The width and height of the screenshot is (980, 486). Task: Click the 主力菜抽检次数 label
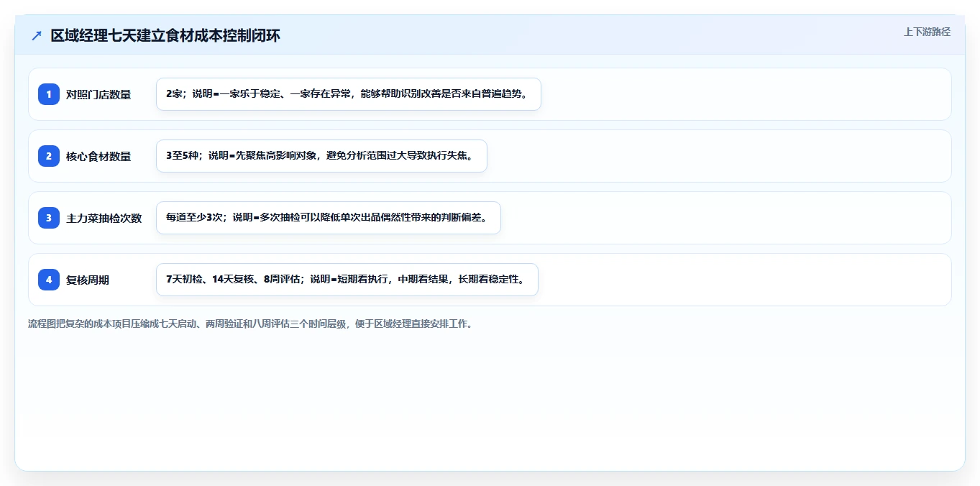coord(104,218)
